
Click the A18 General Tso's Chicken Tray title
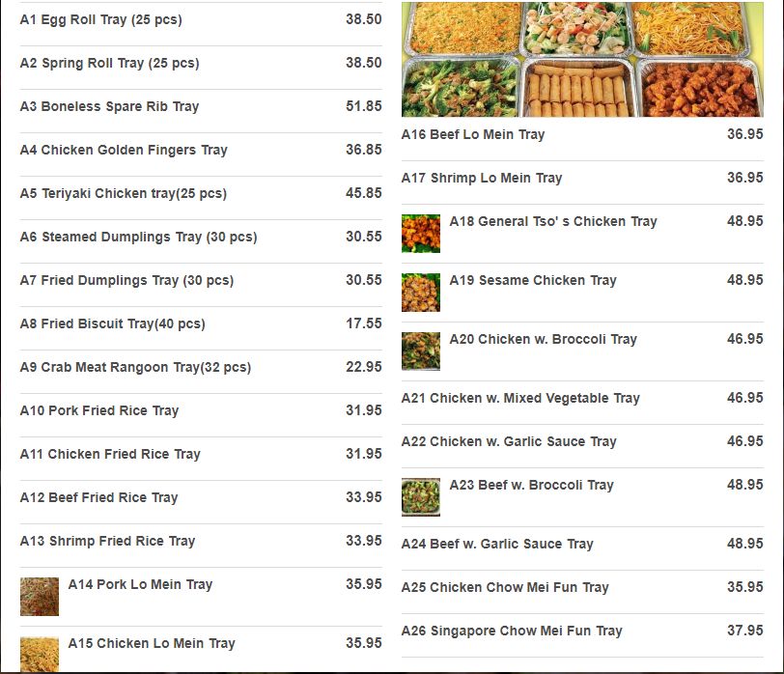(553, 221)
